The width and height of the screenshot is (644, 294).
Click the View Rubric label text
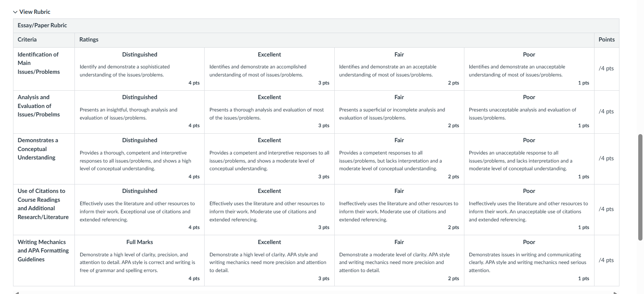(35, 12)
